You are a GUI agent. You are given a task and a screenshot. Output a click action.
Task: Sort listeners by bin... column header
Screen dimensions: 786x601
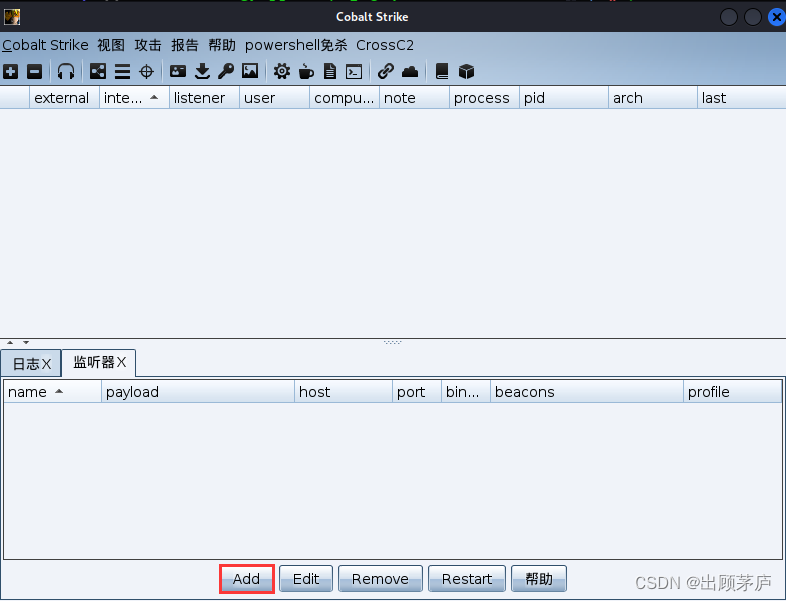point(466,391)
